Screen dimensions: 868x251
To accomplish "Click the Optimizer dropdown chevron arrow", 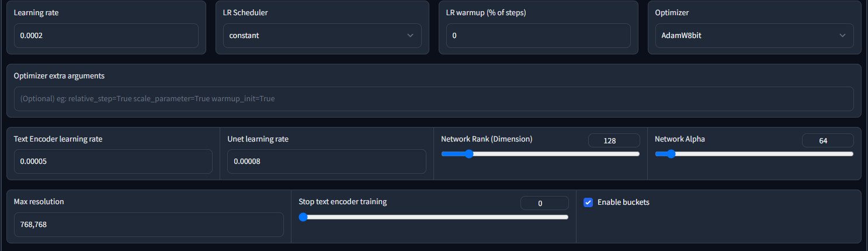I will click(x=842, y=36).
